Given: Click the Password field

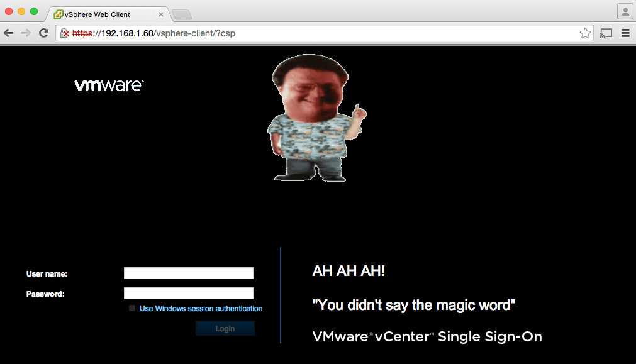Looking at the screenshot, I should [x=189, y=293].
